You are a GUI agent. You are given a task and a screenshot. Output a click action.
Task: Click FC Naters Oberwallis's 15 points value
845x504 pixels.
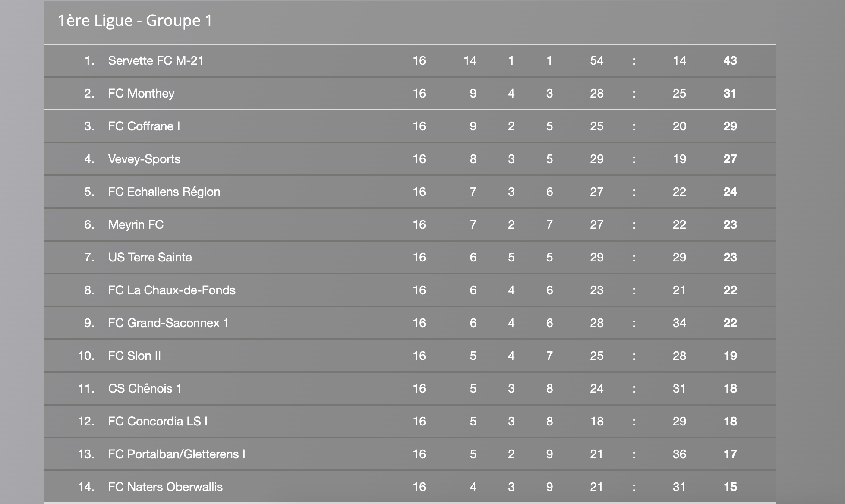(x=730, y=487)
